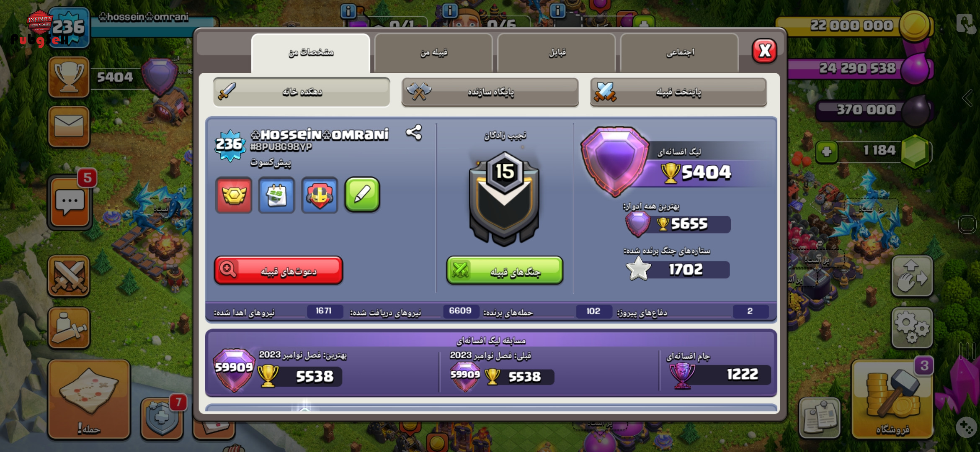
Task: Tap the green plus next to gems
Action: click(x=827, y=152)
